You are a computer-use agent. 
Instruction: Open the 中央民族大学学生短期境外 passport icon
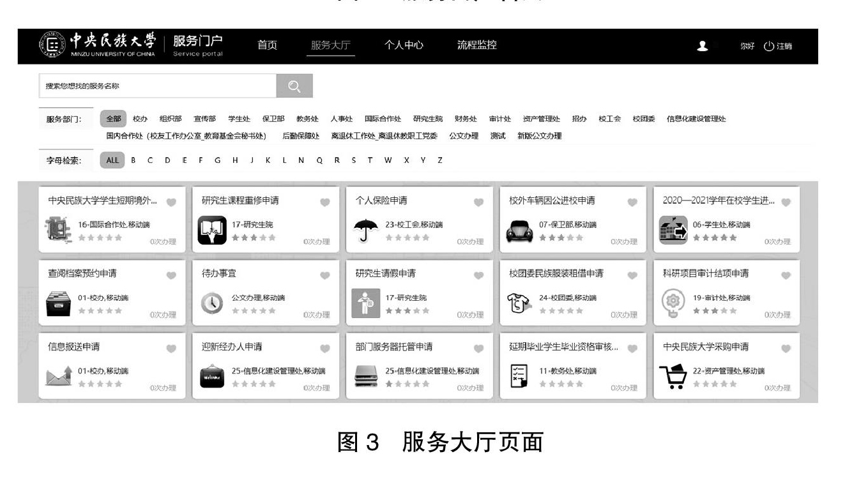pyautogui.click(x=59, y=231)
